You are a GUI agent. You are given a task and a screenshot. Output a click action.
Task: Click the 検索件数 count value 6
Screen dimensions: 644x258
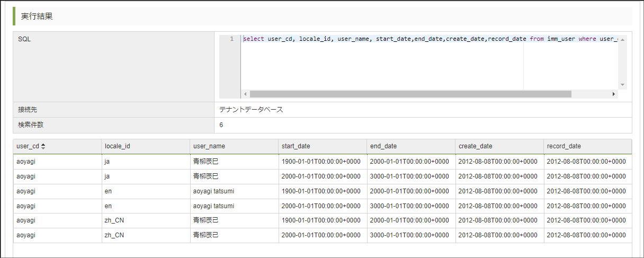tap(221, 125)
